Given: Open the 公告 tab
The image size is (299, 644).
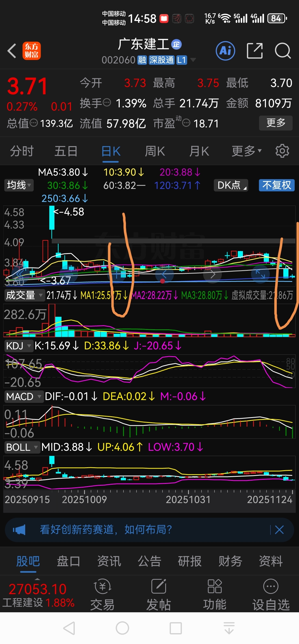Looking at the screenshot, I should (x=149, y=561).
